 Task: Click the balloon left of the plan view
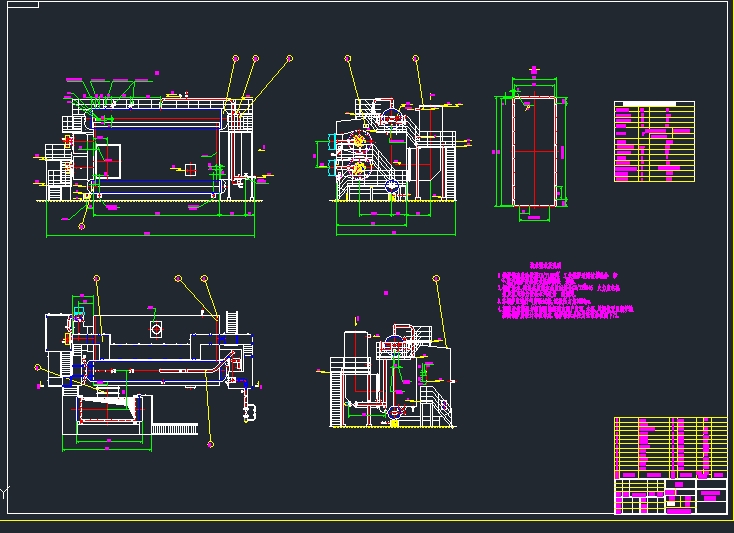coord(38,367)
